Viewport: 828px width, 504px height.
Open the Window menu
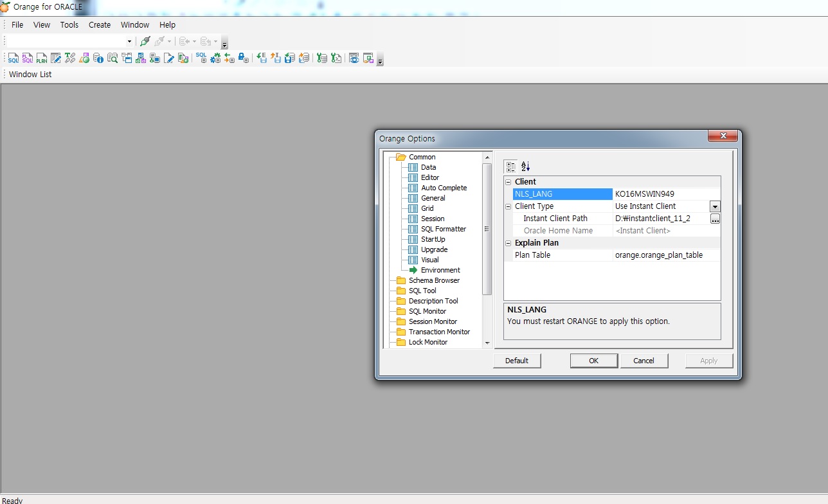click(x=135, y=24)
